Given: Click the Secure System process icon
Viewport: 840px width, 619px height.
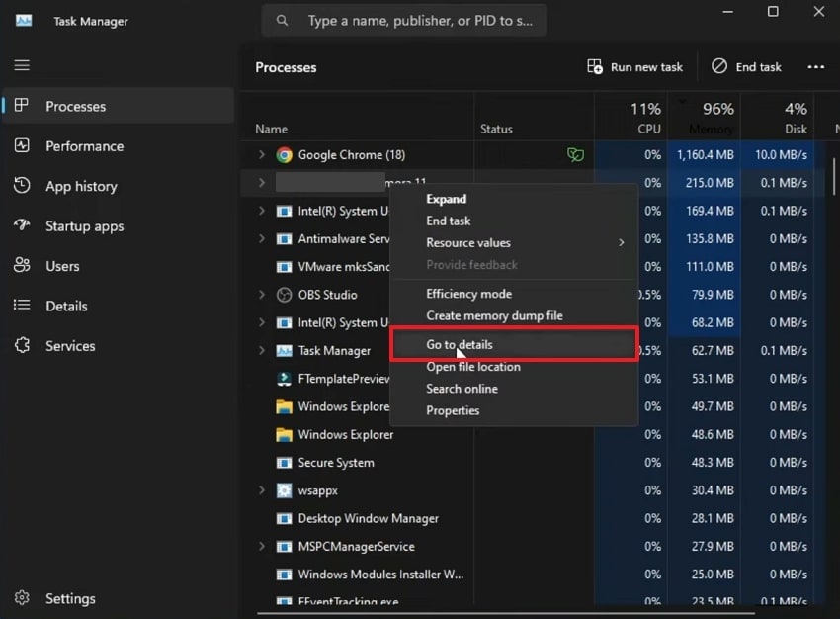Looking at the screenshot, I should [284, 463].
